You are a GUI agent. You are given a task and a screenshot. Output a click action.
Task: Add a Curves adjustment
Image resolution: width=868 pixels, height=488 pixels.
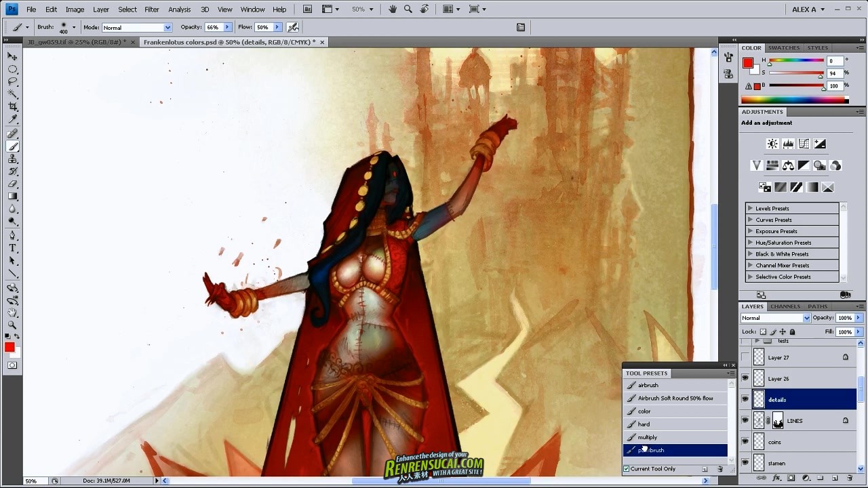point(804,144)
